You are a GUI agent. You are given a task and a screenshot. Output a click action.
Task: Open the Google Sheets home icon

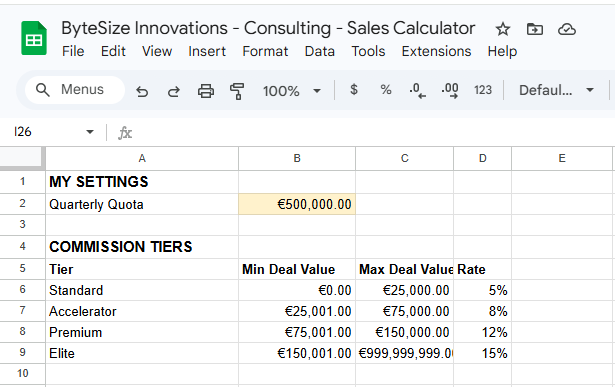click(34, 38)
